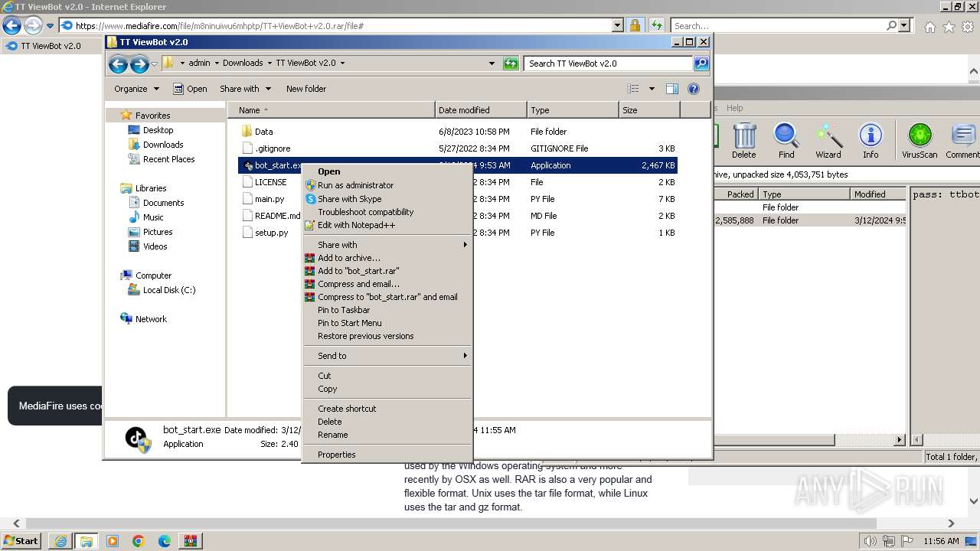Choose Pin to Taskbar
The image size is (980, 551).
[x=387, y=310]
